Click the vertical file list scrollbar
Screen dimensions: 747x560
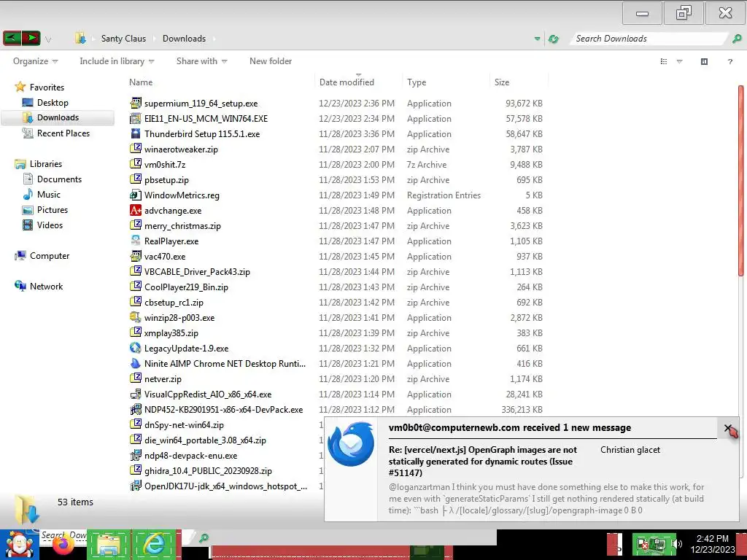tap(741, 180)
